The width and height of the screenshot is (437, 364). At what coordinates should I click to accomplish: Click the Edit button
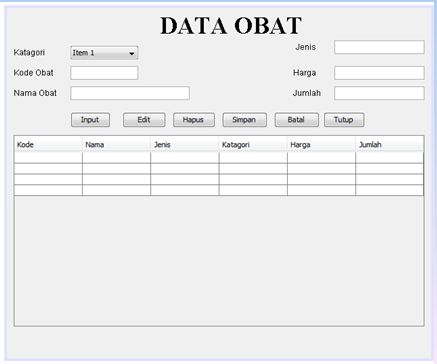pos(144,120)
